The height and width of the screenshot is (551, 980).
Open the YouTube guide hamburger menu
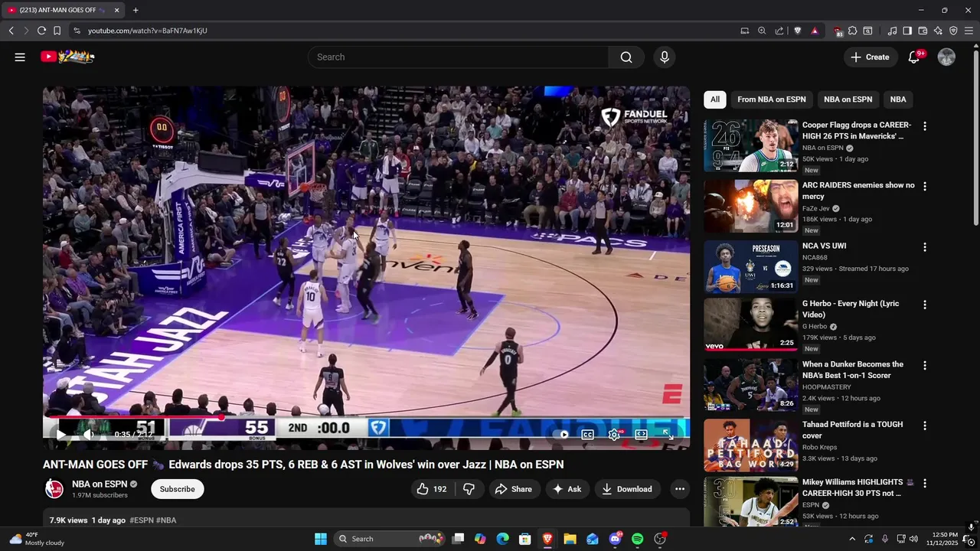(20, 57)
